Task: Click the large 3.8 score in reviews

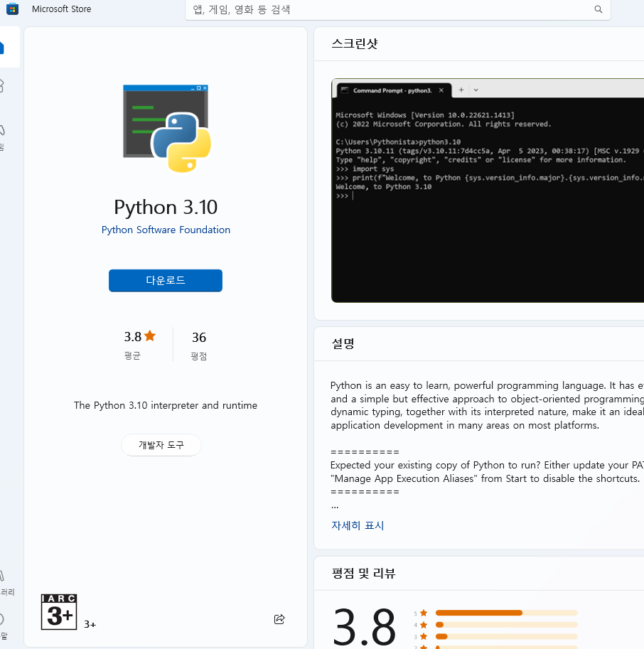Action: click(x=364, y=627)
